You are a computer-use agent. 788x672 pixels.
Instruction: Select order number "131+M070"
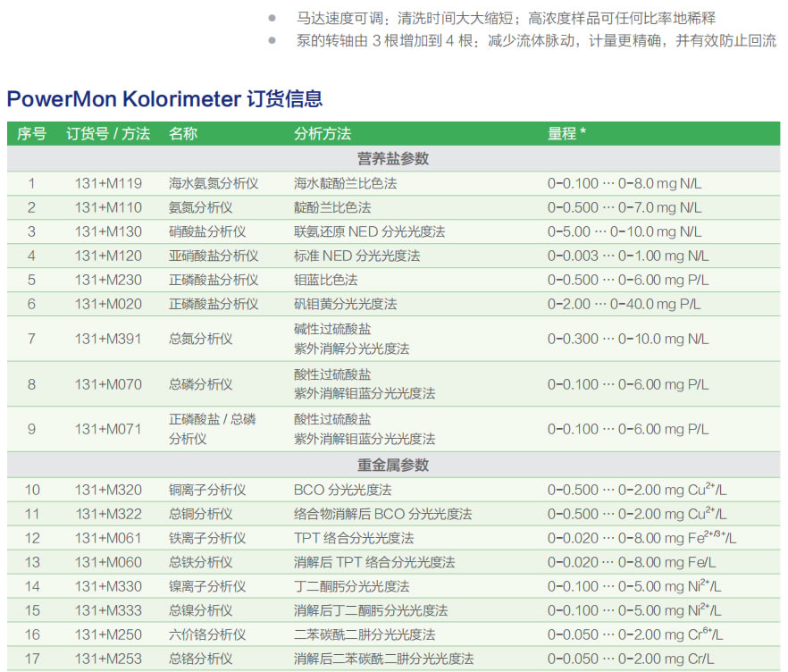[x=108, y=384]
